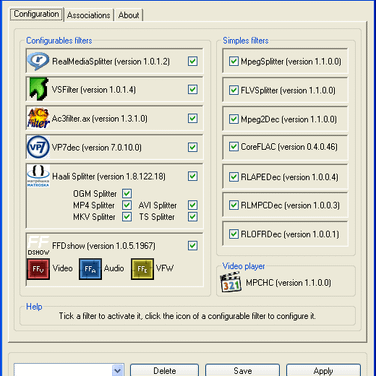The image size is (376, 376).
Task: Toggle the VP7dec checkbox
Action: 193,147
